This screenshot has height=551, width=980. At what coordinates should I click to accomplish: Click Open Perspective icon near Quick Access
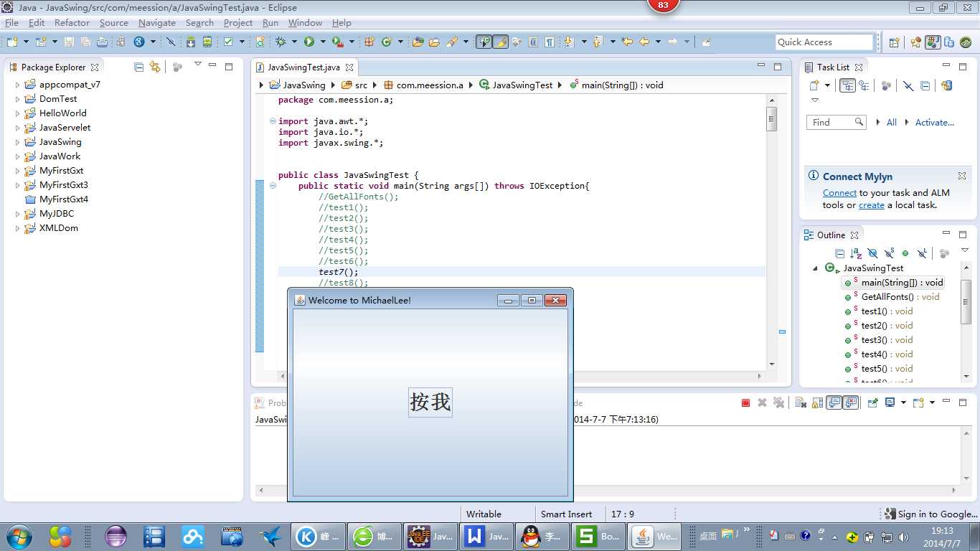(894, 42)
